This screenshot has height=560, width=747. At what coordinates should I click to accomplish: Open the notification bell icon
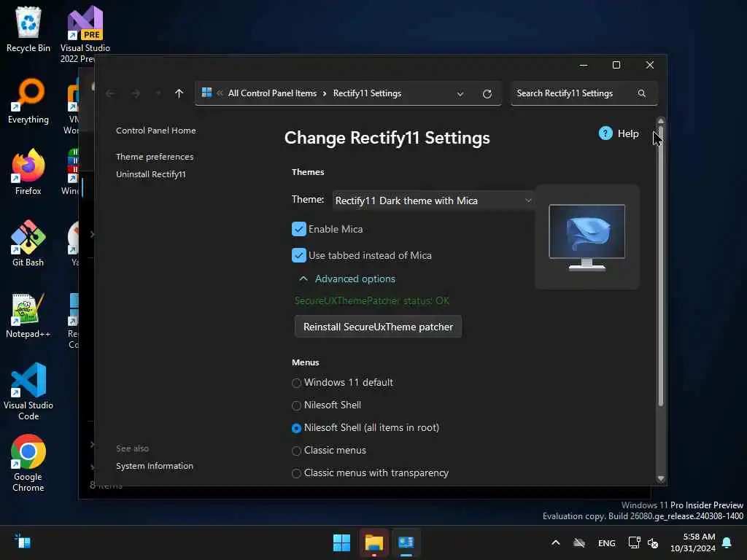tap(727, 542)
